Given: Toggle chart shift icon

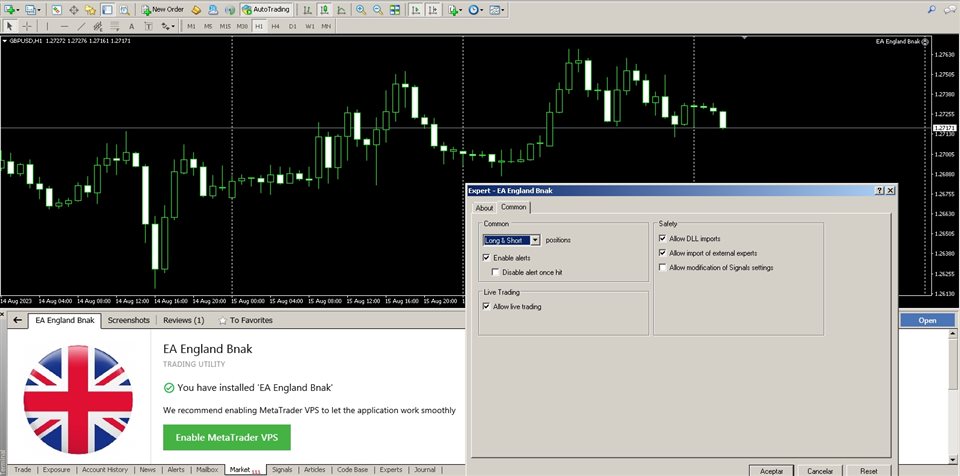Looking at the screenshot, I should [433, 10].
